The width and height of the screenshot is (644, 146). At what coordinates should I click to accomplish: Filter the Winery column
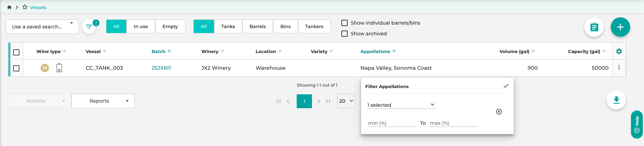pyautogui.click(x=222, y=51)
